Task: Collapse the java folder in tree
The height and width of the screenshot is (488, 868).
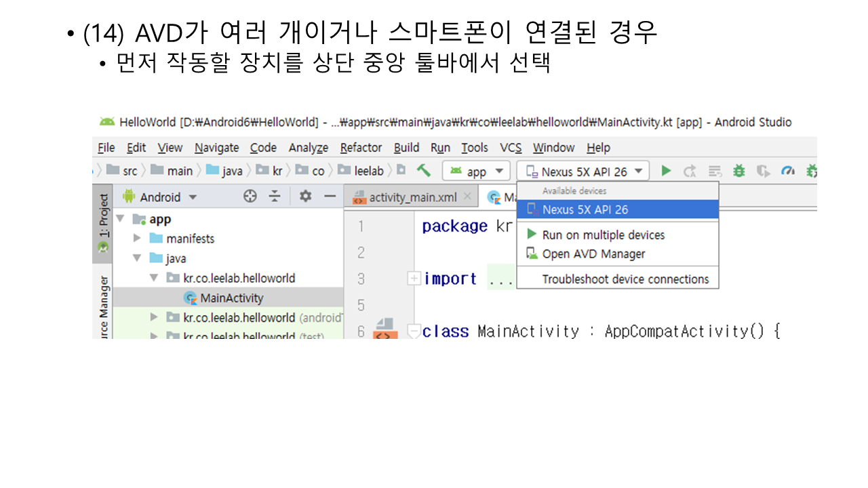Action: tap(137, 258)
